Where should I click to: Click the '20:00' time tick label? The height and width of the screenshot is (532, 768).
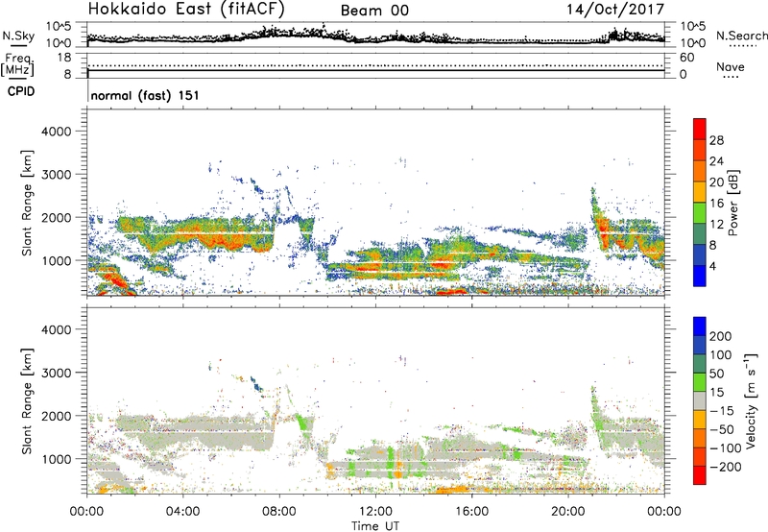tap(567, 512)
